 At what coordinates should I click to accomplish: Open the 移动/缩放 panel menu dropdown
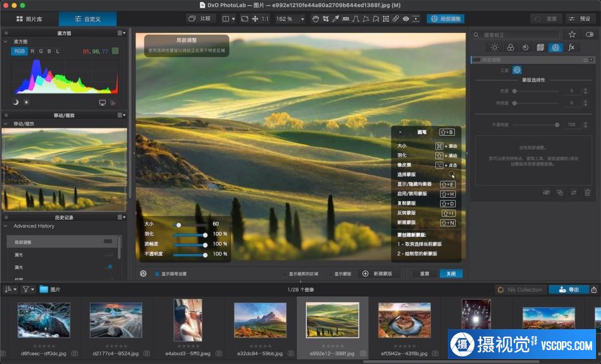coord(121,115)
